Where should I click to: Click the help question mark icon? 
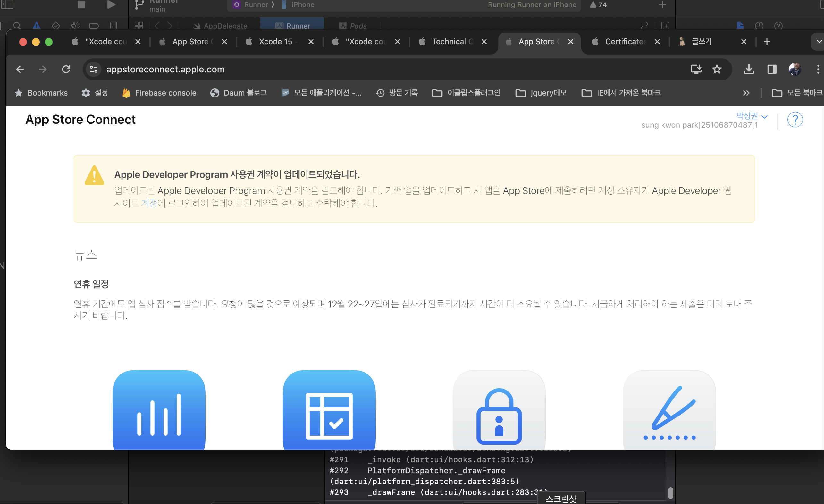(795, 120)
